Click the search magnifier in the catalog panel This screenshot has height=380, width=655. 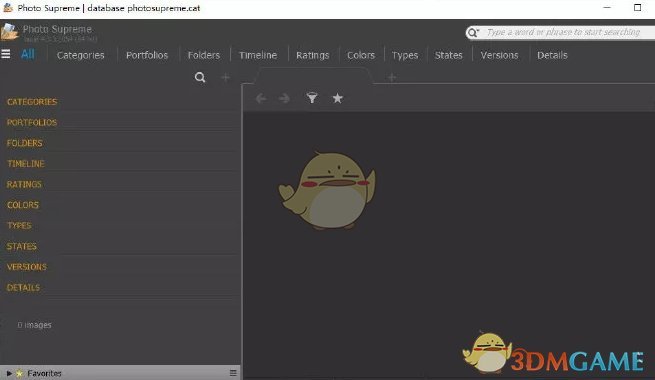(200, 77)
